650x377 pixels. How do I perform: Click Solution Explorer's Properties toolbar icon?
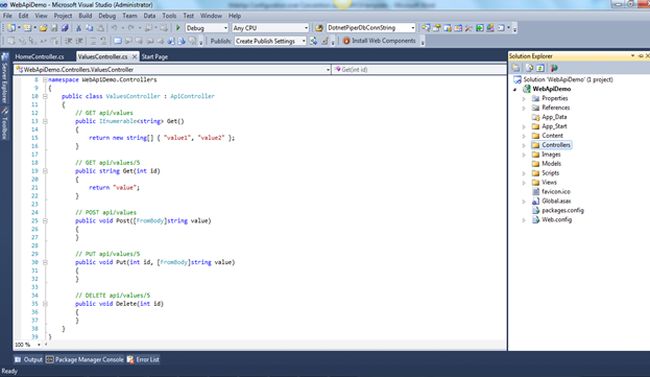pyautogui.click(x=516, y=68)
